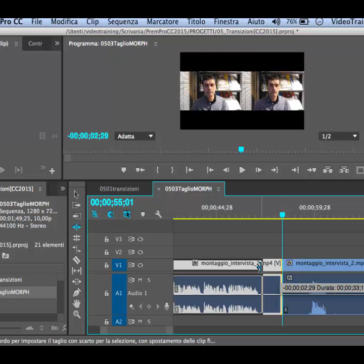Open the Programma panel menu

coord(155,44)
